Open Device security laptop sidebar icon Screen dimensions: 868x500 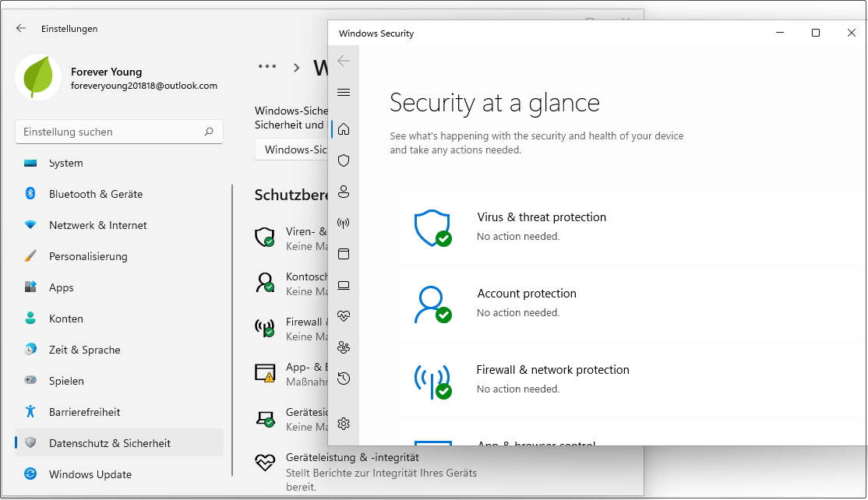pos(344,285)
